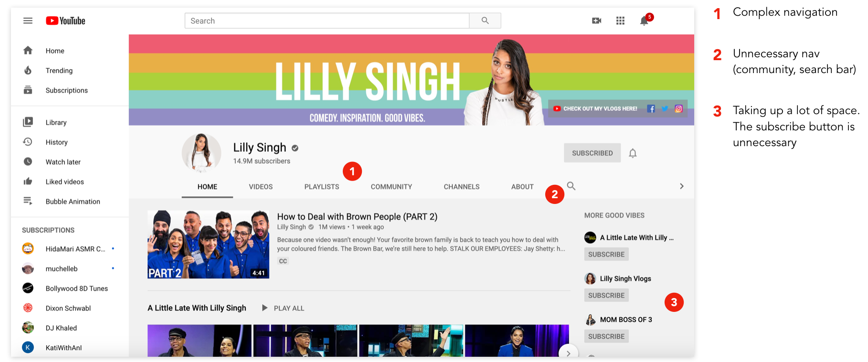Click the Library icon
The height and width of the screenshot is (362, 868).
click(28, 122)
